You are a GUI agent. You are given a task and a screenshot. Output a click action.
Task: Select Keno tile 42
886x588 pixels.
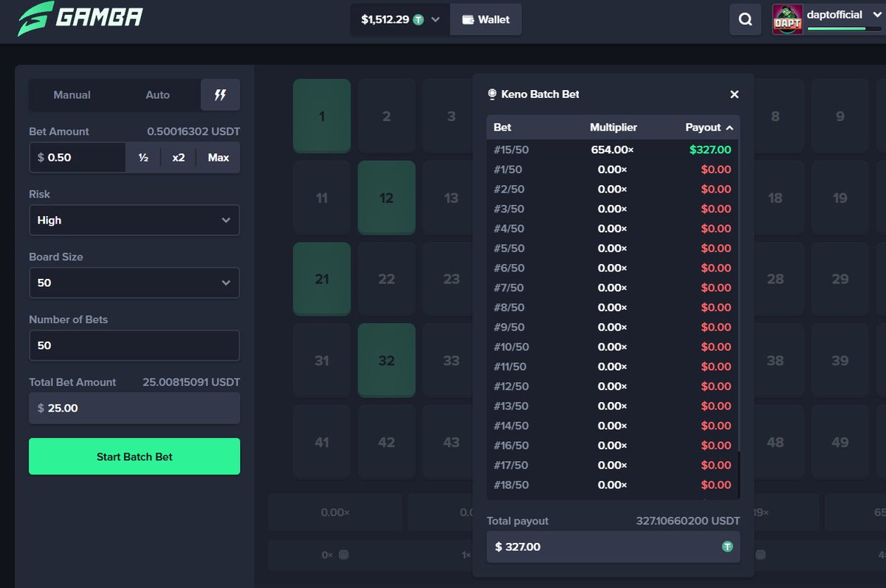click(387, 442)
